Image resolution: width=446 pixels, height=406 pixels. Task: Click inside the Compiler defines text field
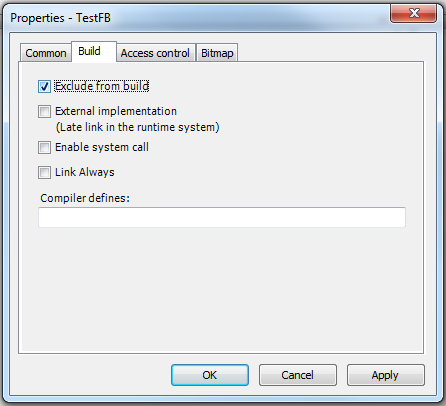[222, 217]
